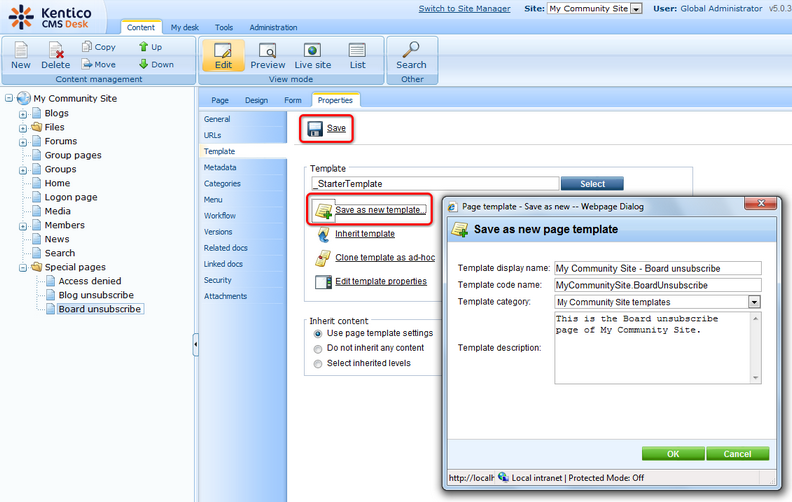Screen dimensions: 792x502
Task: Collapse the left tree panel handle
Action: 195,344
